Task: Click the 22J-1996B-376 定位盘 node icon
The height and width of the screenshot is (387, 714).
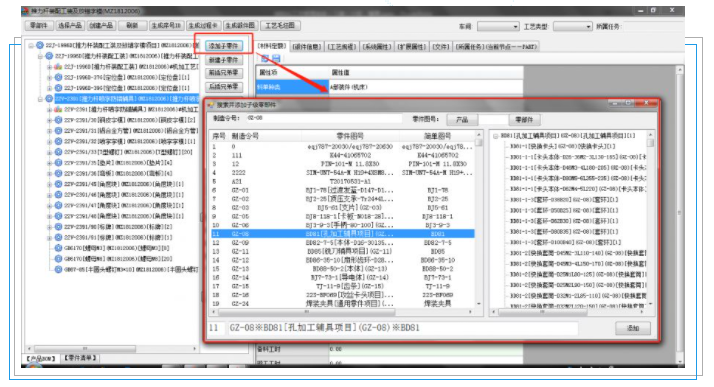Action: [x=58, y=77]
